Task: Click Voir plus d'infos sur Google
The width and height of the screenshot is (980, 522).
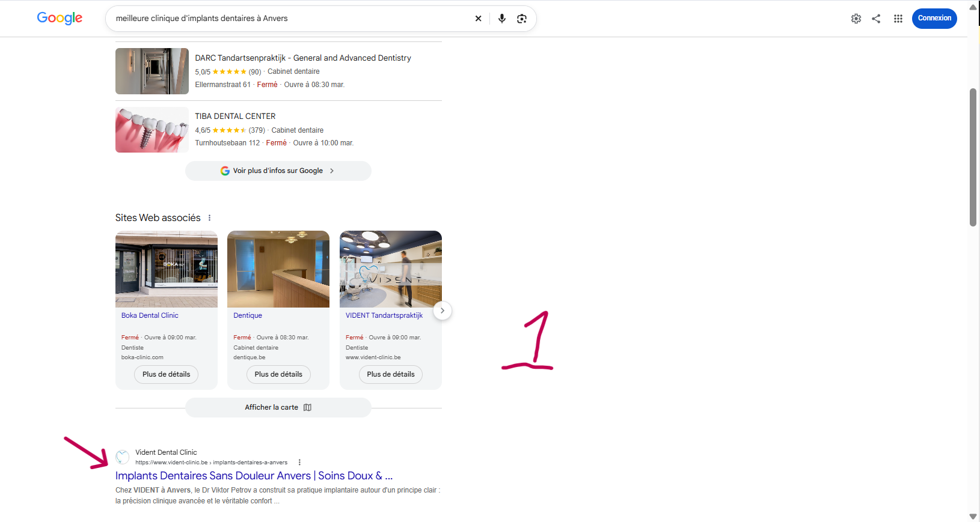Action: click(278, 171)
